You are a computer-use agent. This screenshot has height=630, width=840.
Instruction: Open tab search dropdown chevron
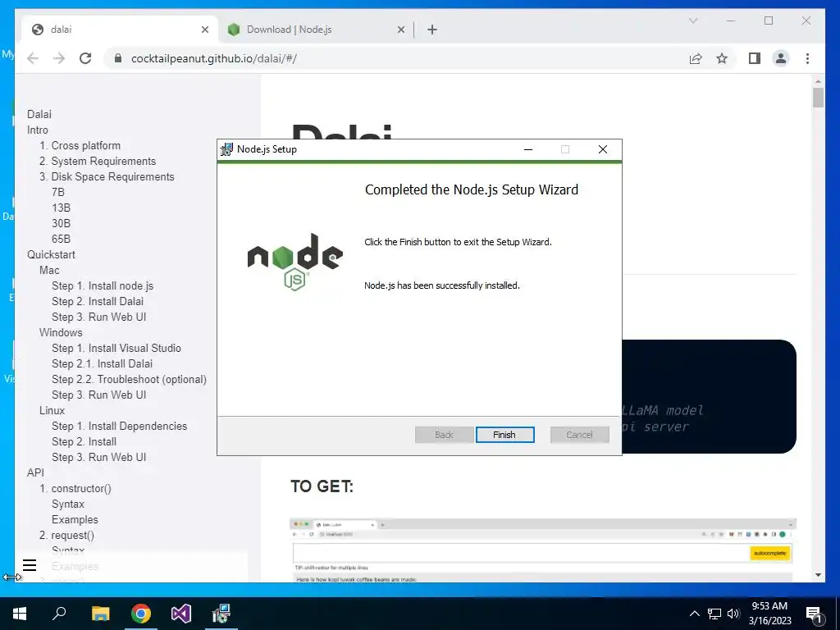692,21
